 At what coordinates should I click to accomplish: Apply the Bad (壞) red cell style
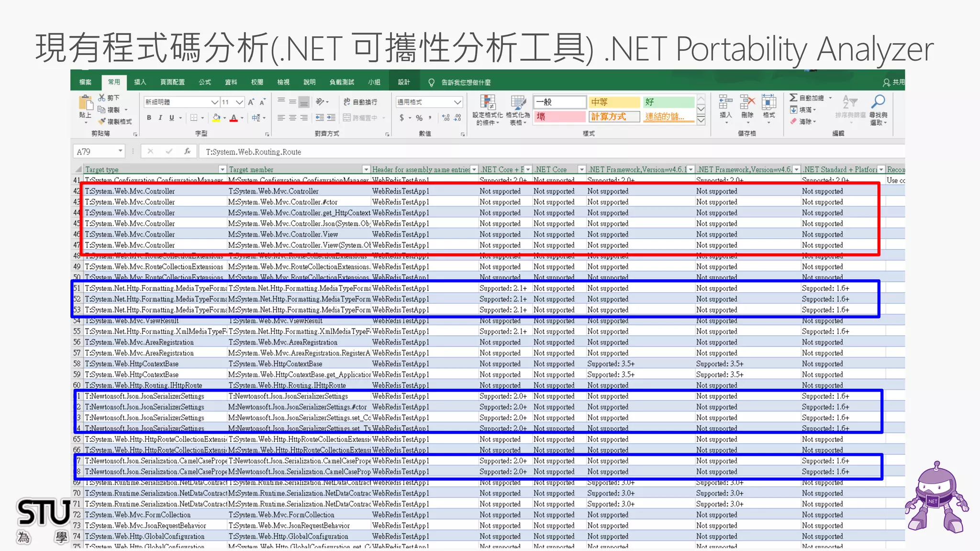click(x=559, y=117)
